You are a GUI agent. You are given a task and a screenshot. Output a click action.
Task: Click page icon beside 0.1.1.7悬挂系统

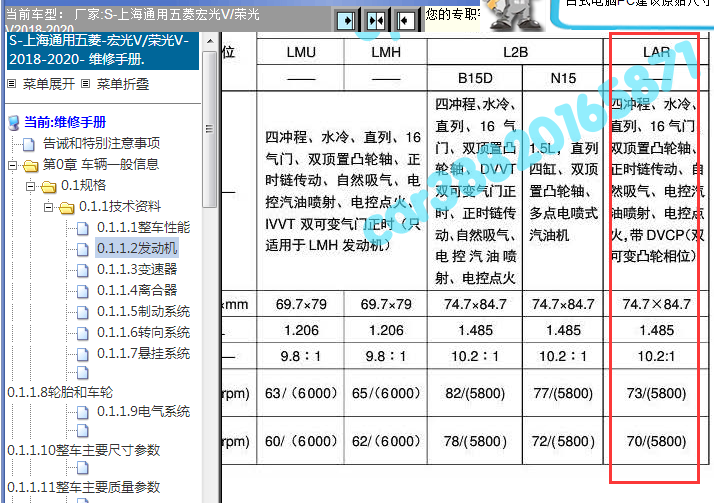[82, 354]
